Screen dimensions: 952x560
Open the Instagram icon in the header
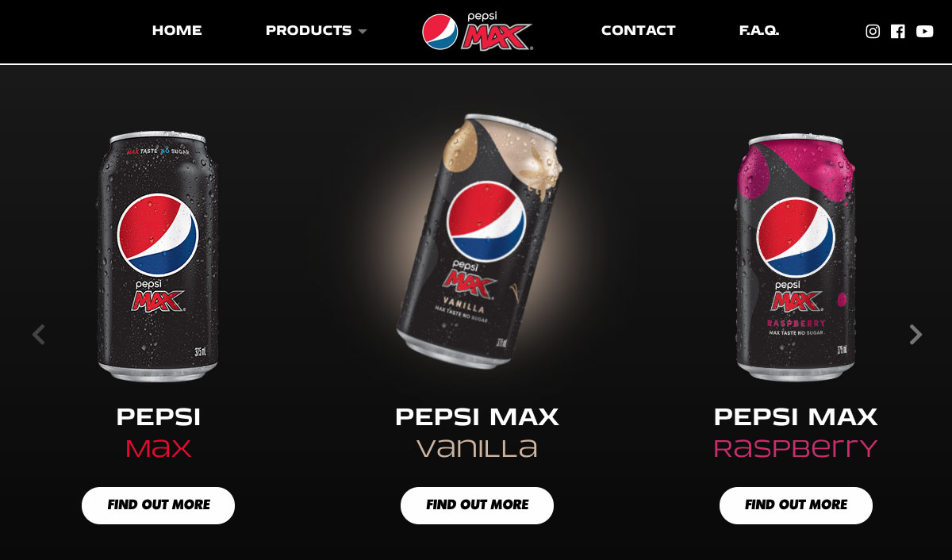tap(873, 32)
